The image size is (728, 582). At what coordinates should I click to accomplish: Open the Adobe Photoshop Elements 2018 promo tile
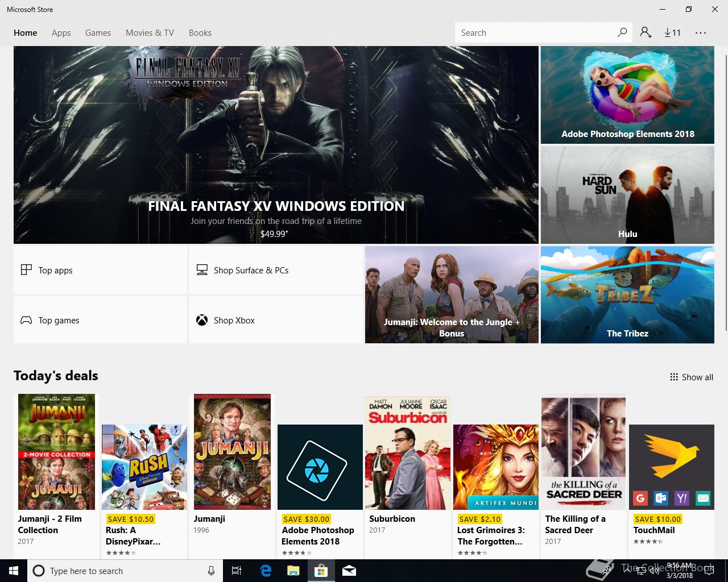pos(627,95)
